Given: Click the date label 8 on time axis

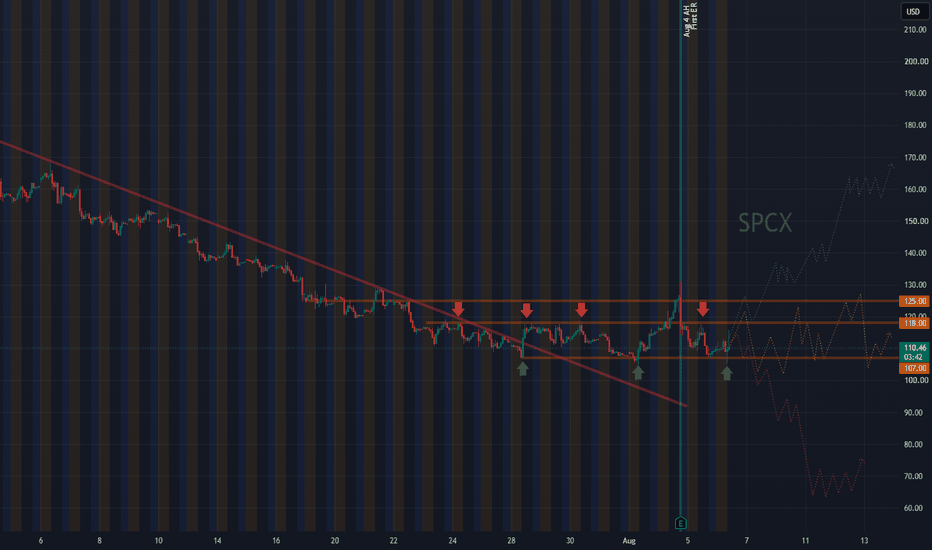Looking at the screenshot, I should (x=99, y=540).
